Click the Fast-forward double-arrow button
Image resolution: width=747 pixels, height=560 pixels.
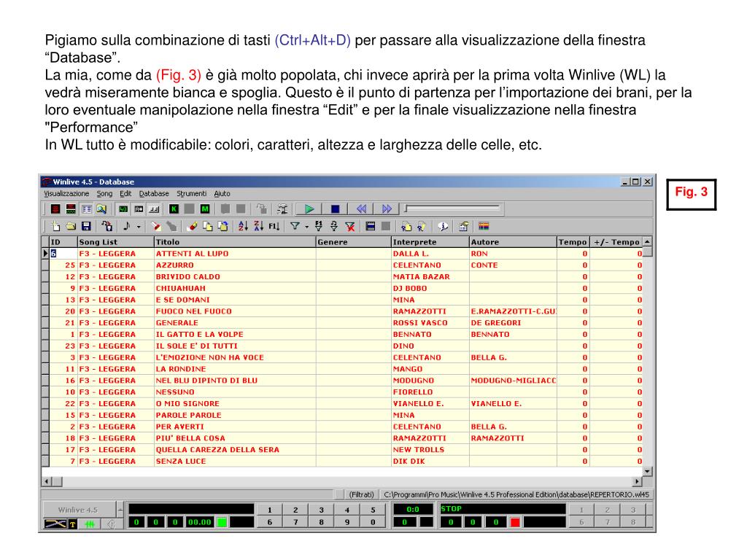tap(387, 209)
